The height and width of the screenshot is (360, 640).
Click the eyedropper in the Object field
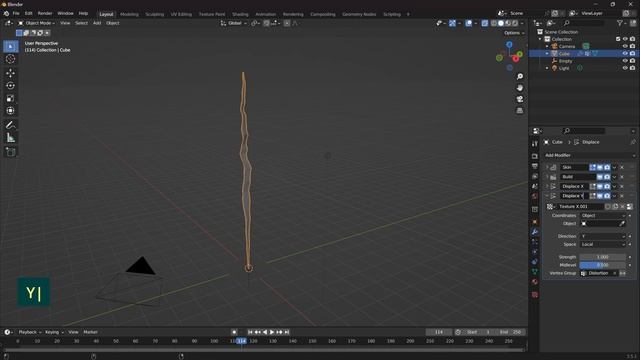[x=622, y=224]
